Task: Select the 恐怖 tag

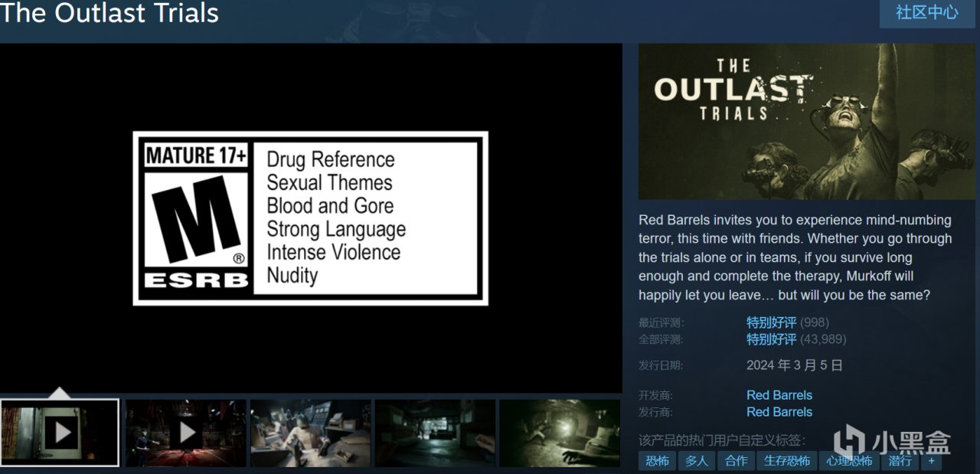Action: tap(657, 460)
